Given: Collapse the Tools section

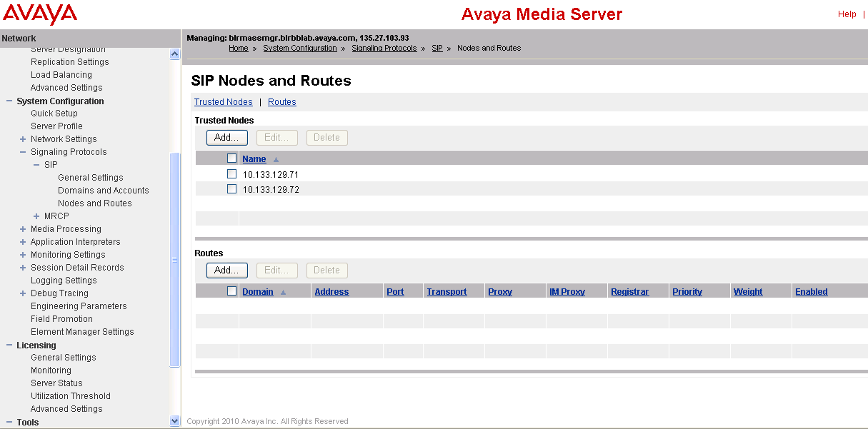Looking at the screenshot, I should (x=9, y=423).
